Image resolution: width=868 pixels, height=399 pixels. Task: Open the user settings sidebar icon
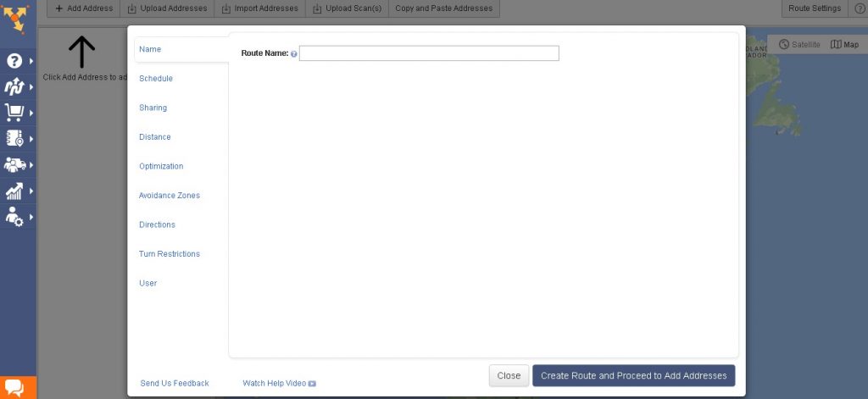click(14, 217)
